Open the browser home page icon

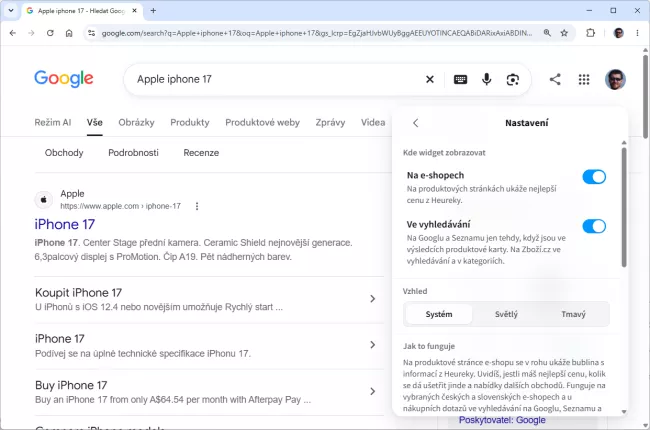69,33
